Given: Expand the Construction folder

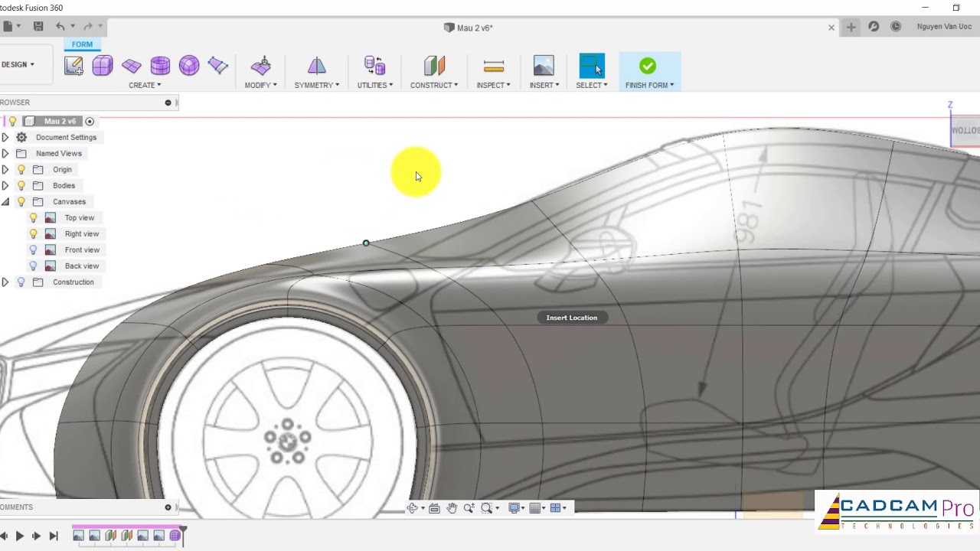Looking at the screenshot, I should (5, 282).
